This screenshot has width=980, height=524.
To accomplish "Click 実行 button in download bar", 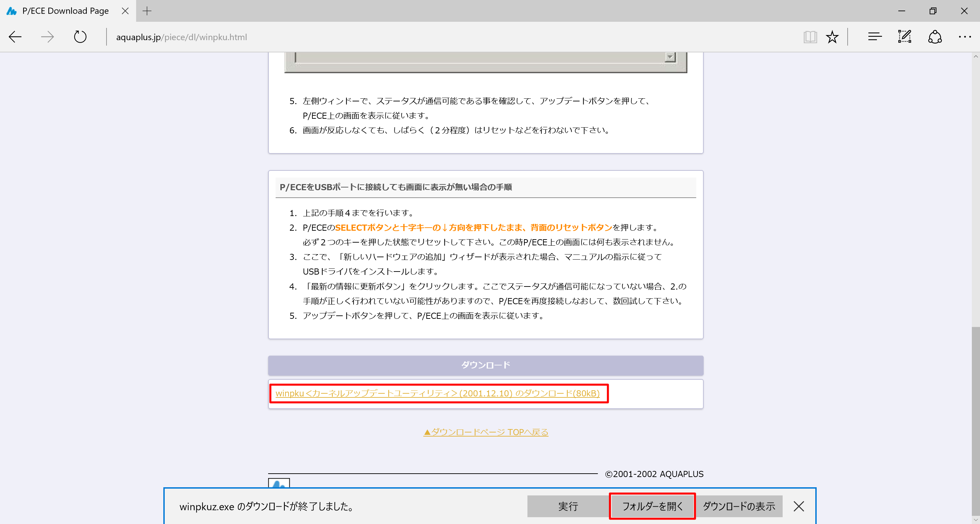I will pyautogui.click(x=568, y=506).
